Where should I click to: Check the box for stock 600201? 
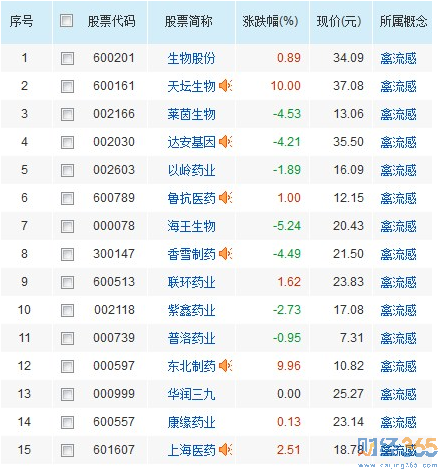67,58
